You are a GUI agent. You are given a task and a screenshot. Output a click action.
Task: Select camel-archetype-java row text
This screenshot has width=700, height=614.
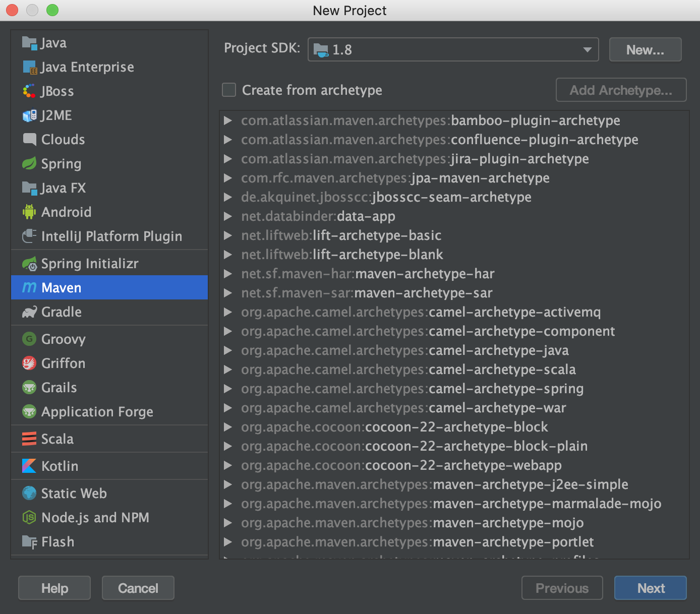pos(405,350)
